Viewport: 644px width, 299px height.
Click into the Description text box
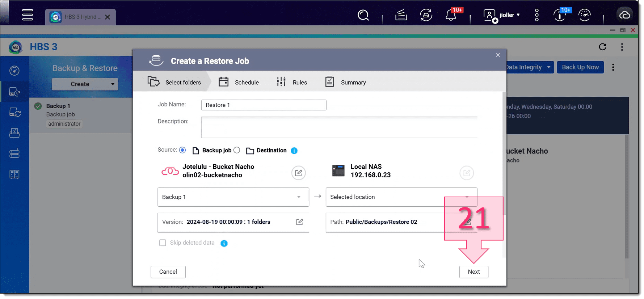coord(339,127)
